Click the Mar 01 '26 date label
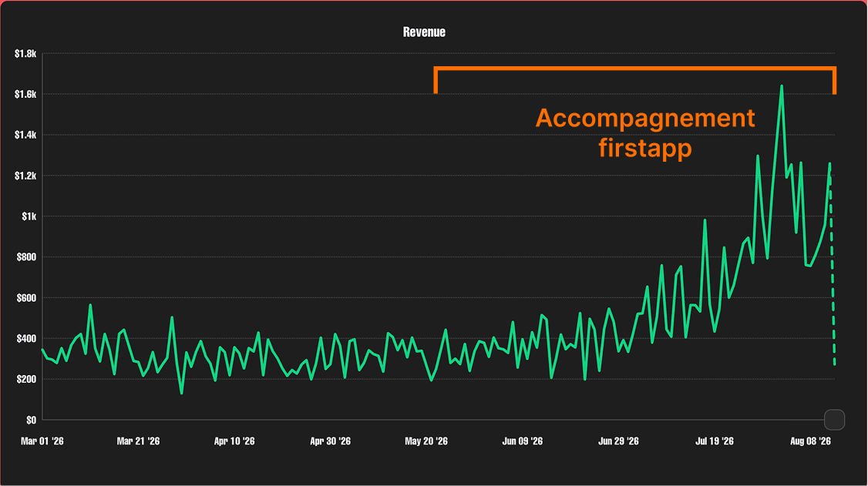 pyautogui.click(x=42, y=441)
